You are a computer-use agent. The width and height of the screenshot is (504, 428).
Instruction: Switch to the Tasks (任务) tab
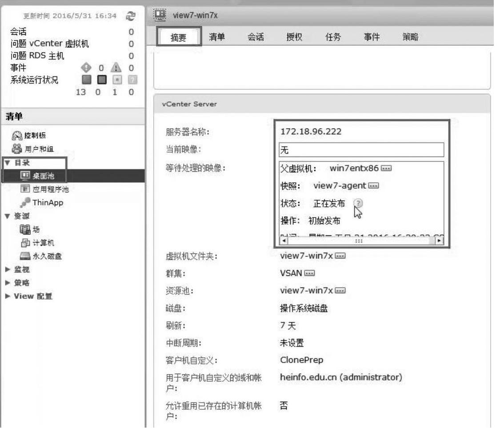[x=333, y=37]
